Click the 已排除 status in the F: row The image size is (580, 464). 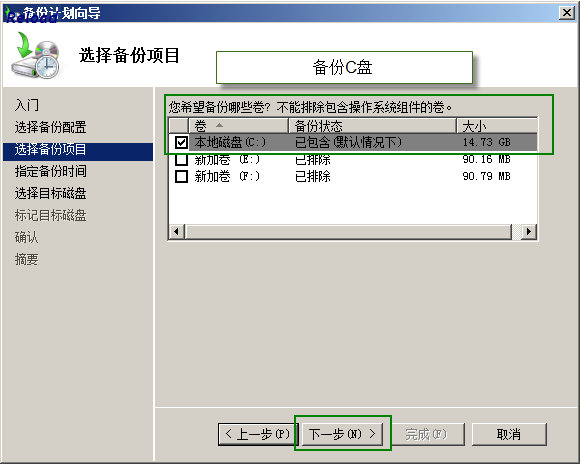tap(313, 176)
